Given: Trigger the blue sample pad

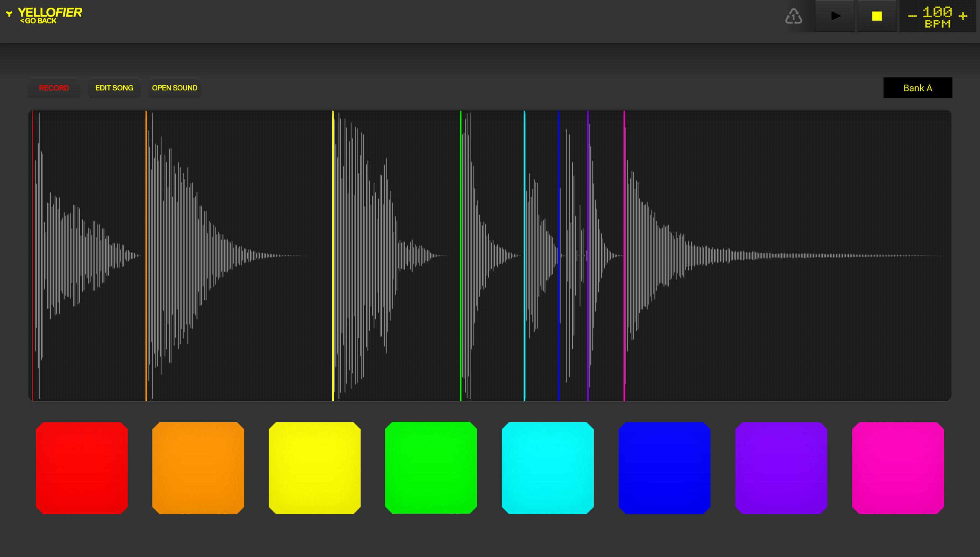Looking at the screenshot, I should coord(665,468).
